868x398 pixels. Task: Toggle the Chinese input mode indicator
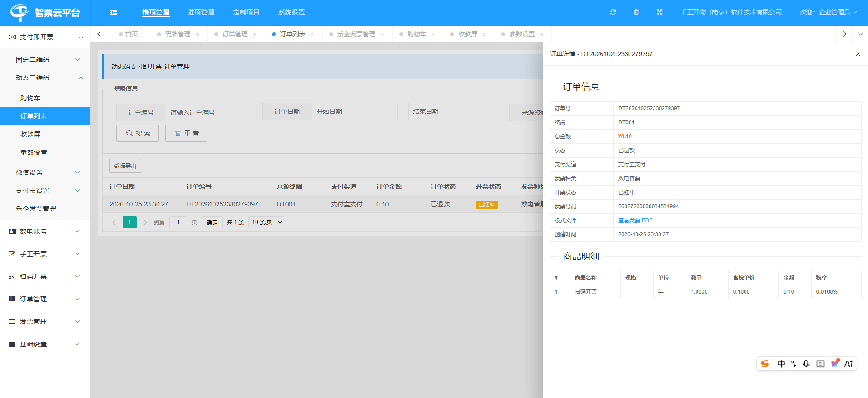[781, 364]
